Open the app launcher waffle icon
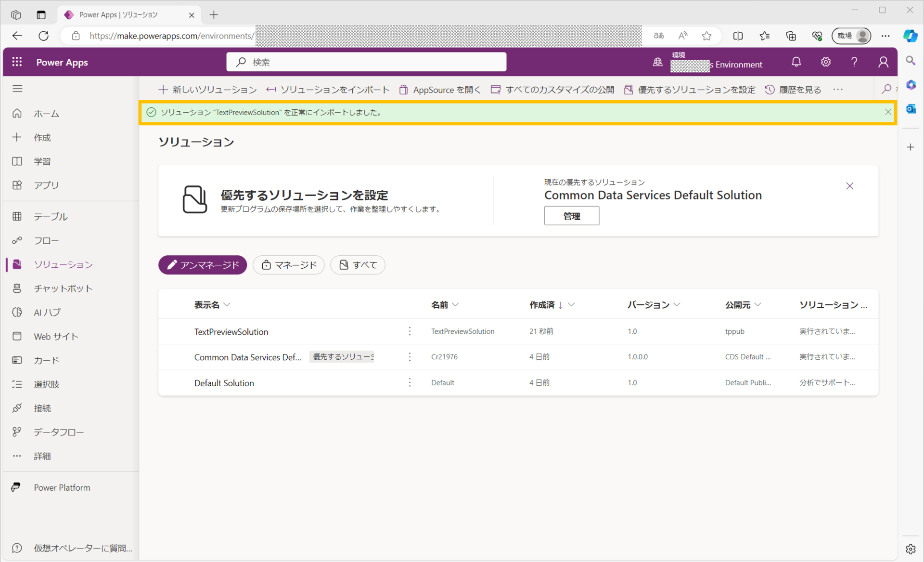924x562 pixels. coord(17,62)
